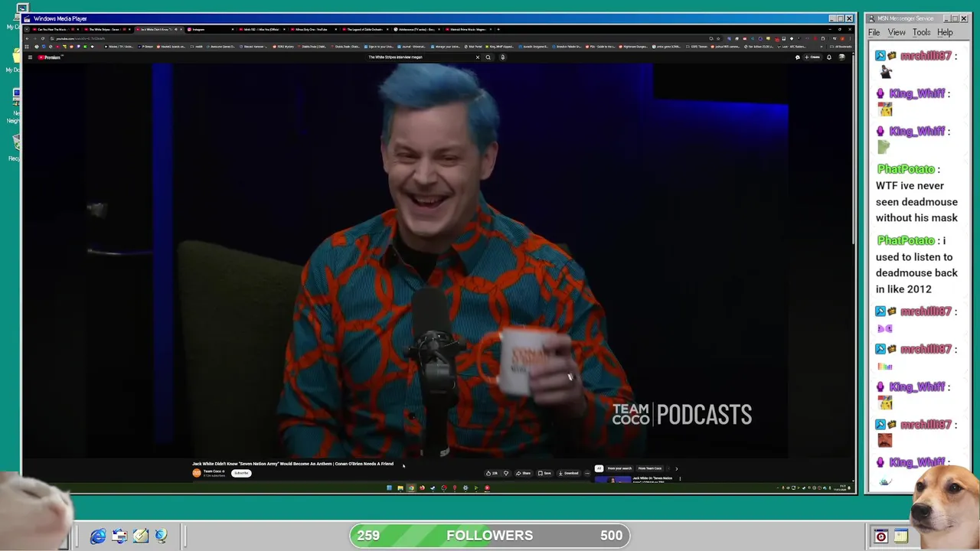980x551 pixels.
Task: Switch to 'The Legend of Zelda Orchestra' tab
Action: coord(367,29)
